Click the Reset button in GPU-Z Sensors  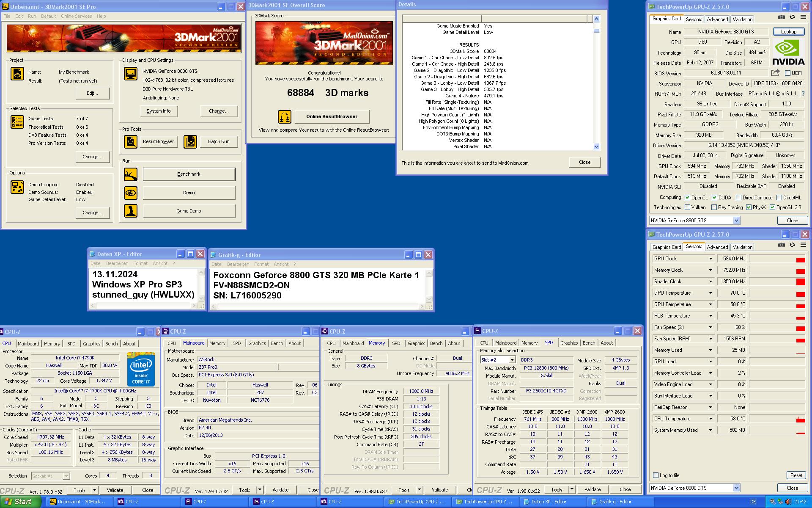click(x=796, y=475)
